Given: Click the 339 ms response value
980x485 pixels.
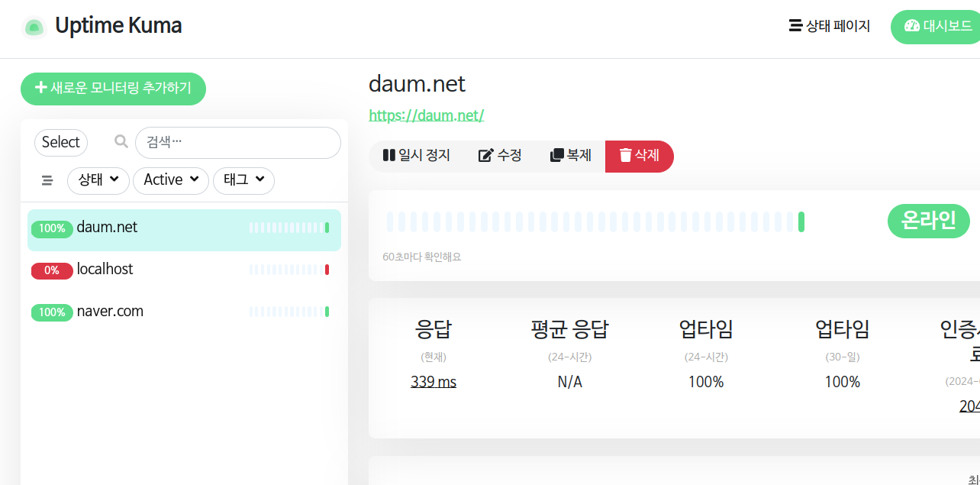Looking at the screenshot, I should (x=433, y=382).
